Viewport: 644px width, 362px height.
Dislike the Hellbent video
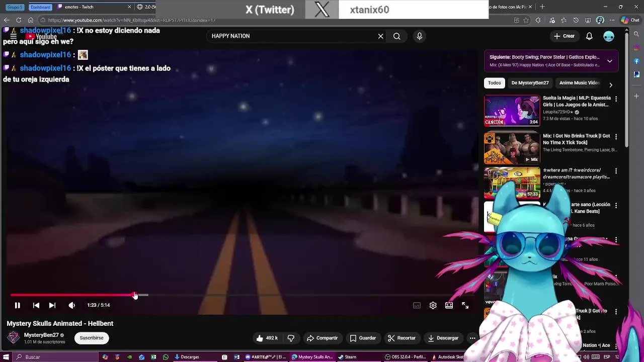coord(291,338)
